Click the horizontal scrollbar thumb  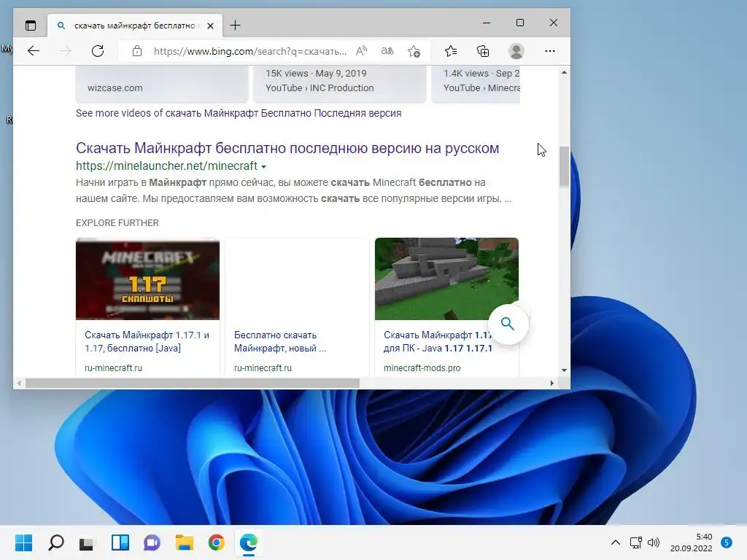pos(193,383)
